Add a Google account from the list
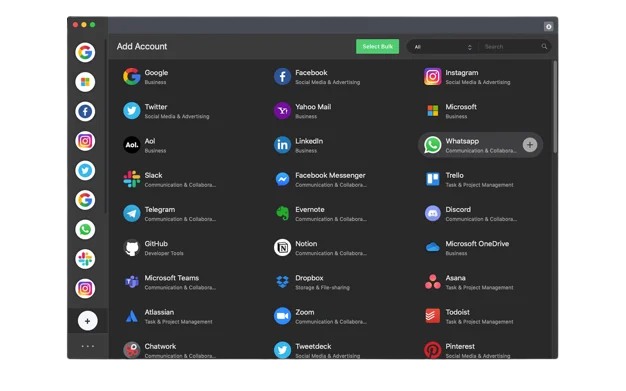 (132, 77)
